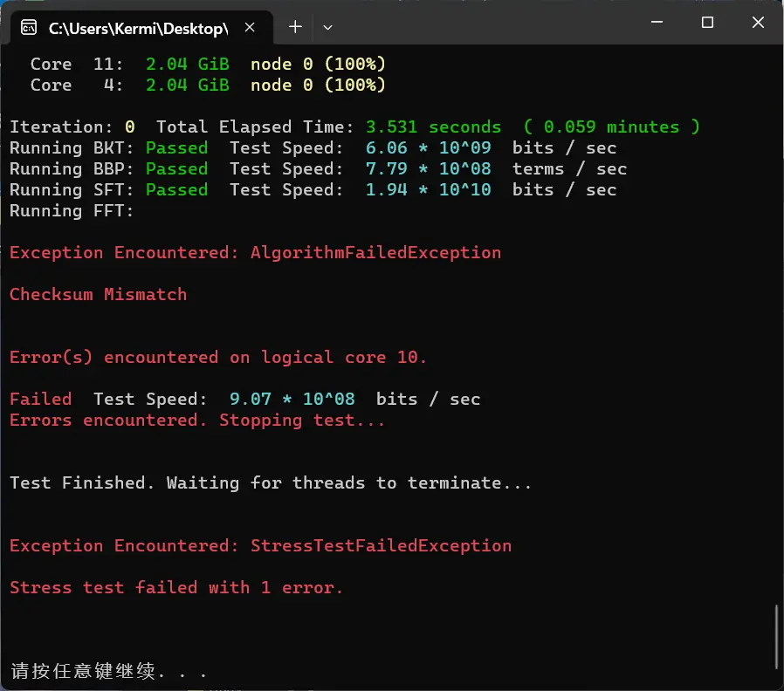Maximize the terminal window

tap(707, 23)
